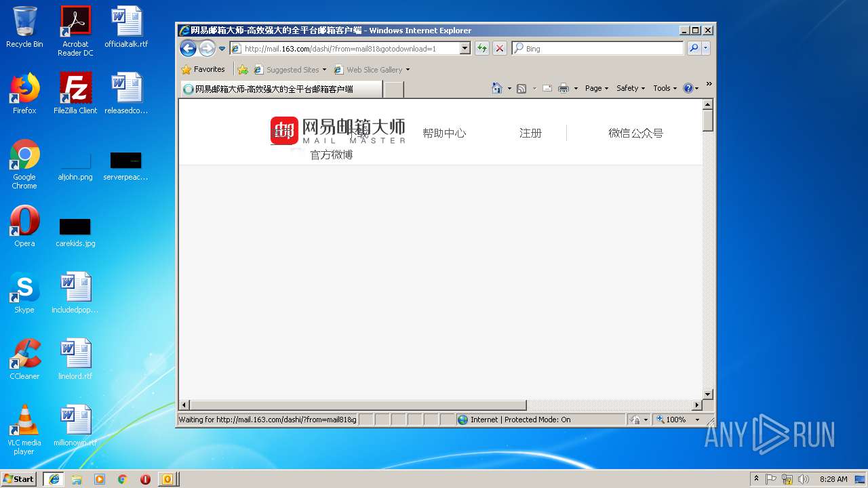Open the Tools menu

click(665, 88)
